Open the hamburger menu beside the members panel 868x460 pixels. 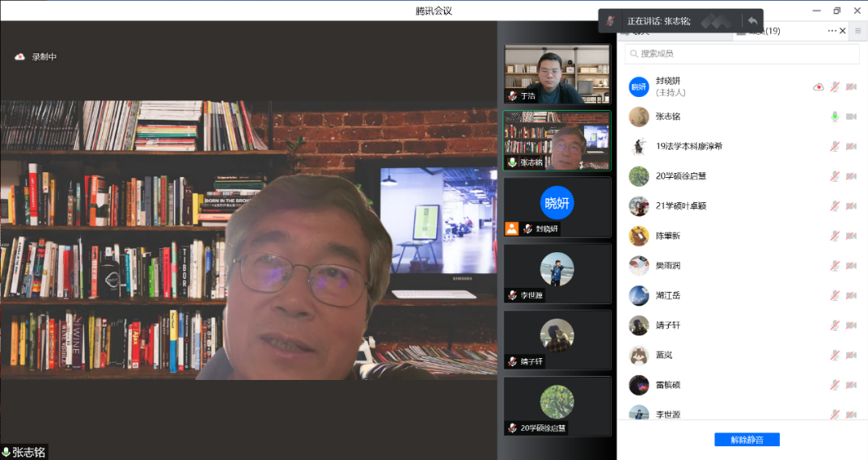(x=858, y=31)
